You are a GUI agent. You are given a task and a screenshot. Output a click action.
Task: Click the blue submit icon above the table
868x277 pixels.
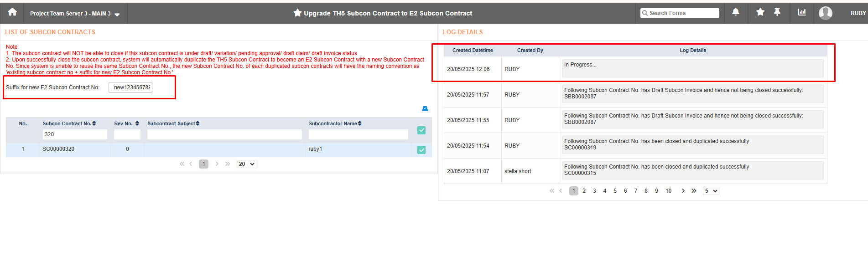pyautogui.click(x=425, y=108)
